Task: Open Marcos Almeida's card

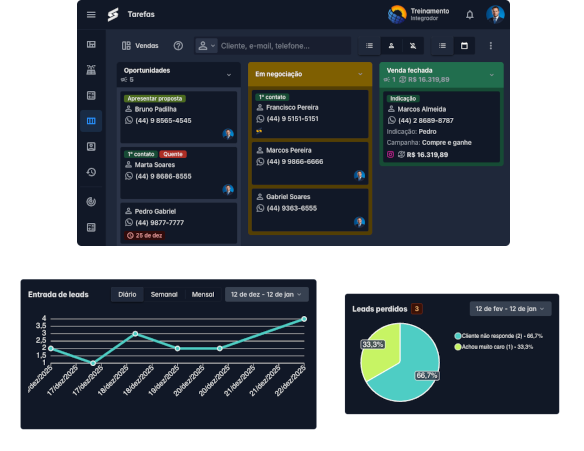Action: click(x=441, y=127)
